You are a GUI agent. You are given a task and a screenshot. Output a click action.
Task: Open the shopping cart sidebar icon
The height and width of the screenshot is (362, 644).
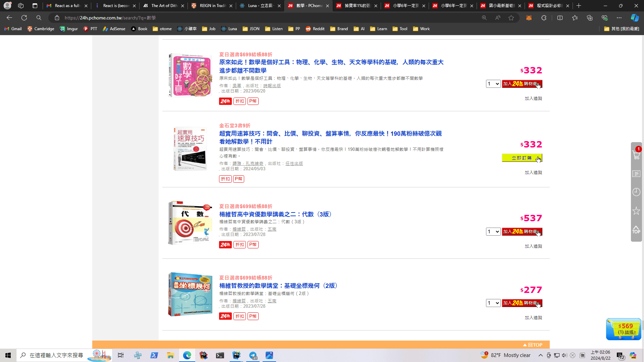pos(636,155)
